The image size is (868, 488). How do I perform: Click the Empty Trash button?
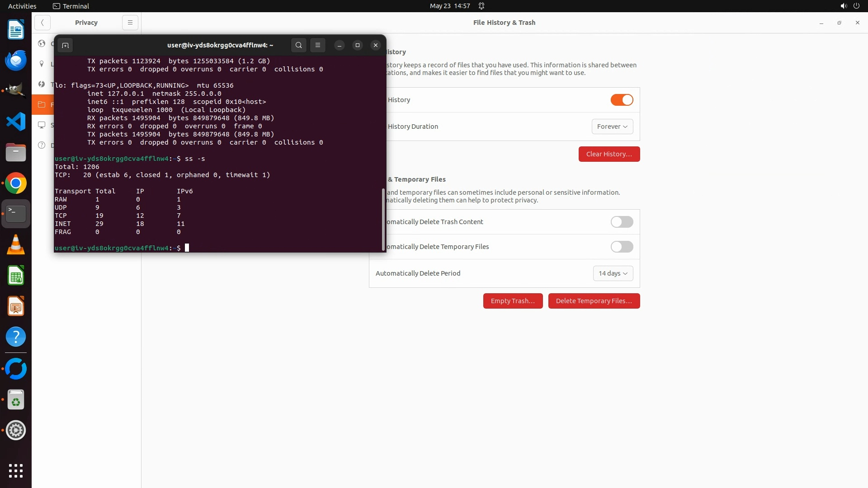pyautogui.click(x=513, y=301)
